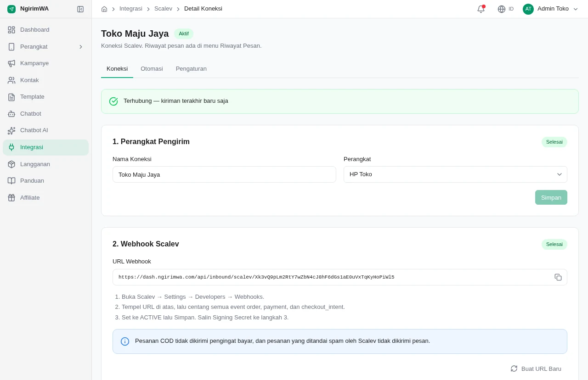Click the Chatbot AI sparkle icon
Image resolution: width=588 pixels, height=380 pixels.
pos(11,130)
